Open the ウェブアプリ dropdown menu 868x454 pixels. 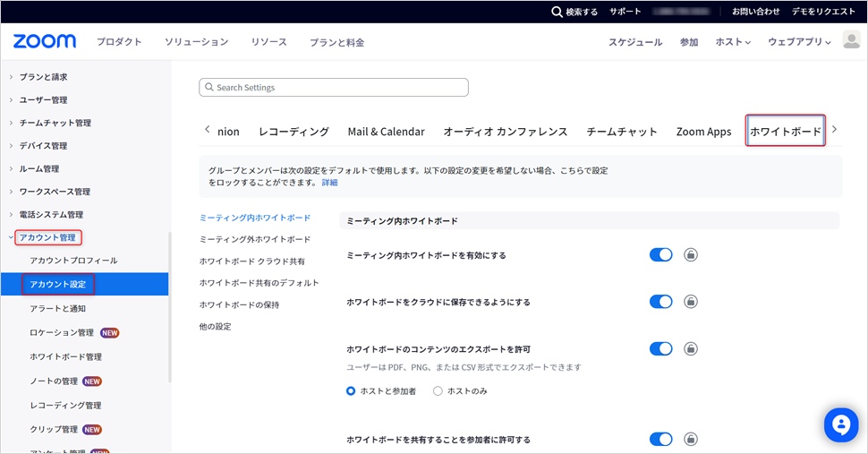(x=799, y=42)
